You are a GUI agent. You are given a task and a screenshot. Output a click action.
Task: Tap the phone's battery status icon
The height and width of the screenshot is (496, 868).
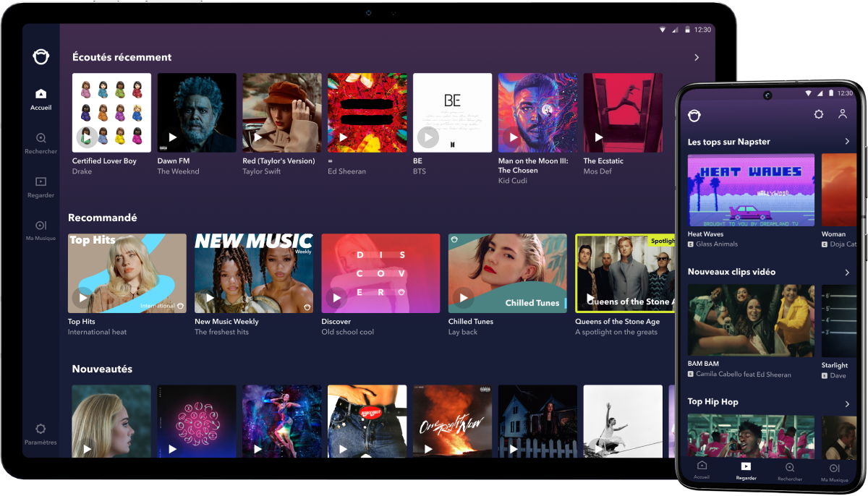click(x=833, y=93)
